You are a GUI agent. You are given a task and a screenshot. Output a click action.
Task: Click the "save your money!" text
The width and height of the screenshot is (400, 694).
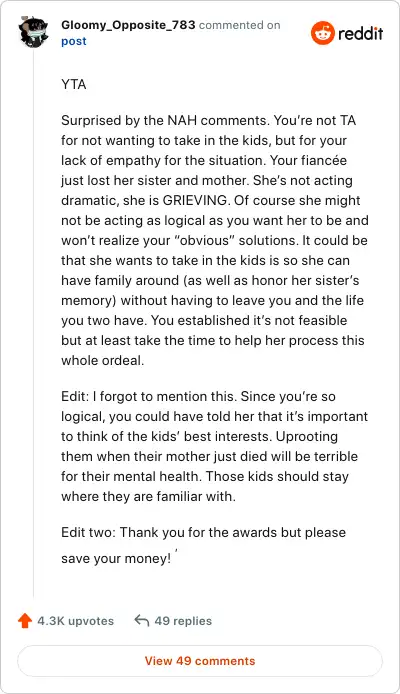(x=116, y=559)
